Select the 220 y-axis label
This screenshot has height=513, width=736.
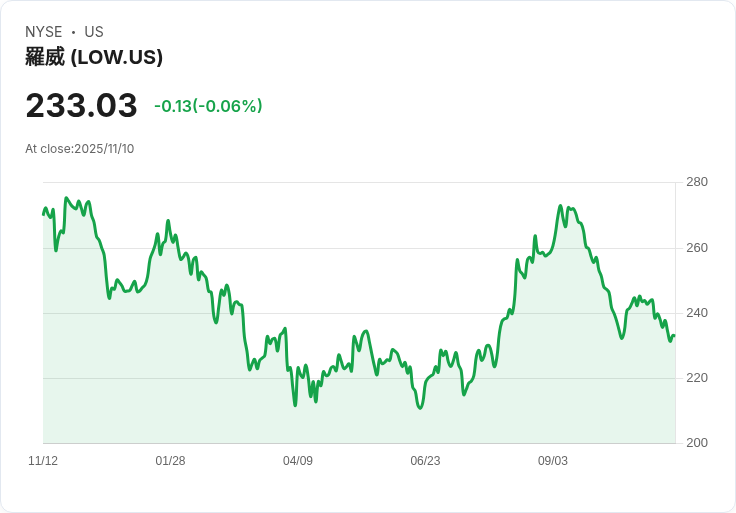[x=697, y=378]
